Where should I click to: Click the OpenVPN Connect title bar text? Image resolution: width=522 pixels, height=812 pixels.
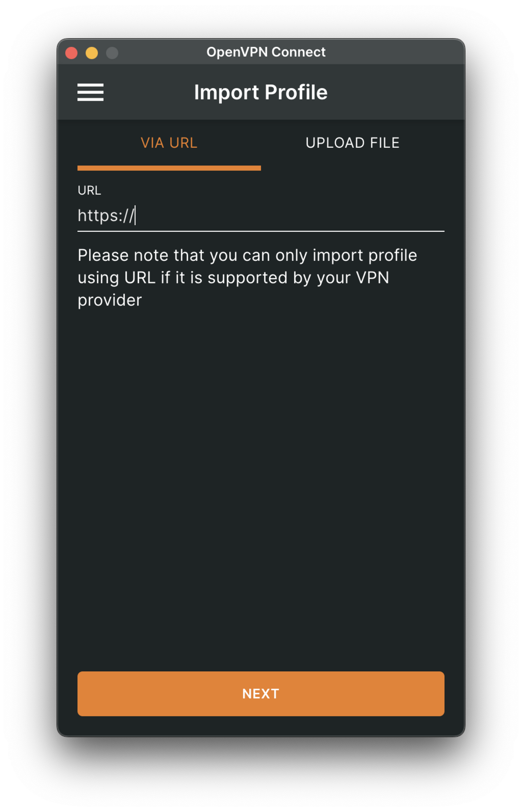coord(266,52)
